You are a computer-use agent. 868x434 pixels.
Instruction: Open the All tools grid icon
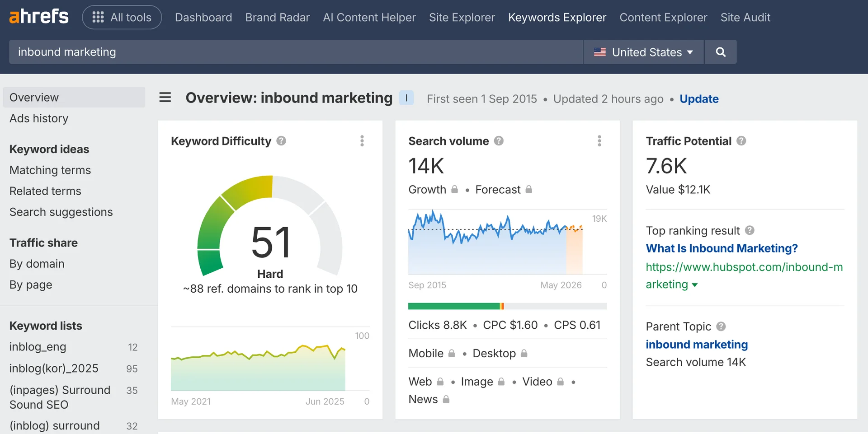point(97,17)
